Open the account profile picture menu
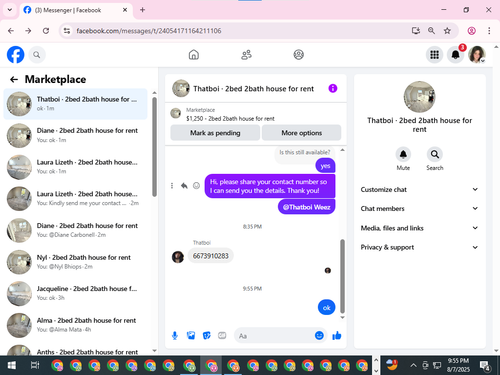This screenshot has width=500, height=375. 477,55
